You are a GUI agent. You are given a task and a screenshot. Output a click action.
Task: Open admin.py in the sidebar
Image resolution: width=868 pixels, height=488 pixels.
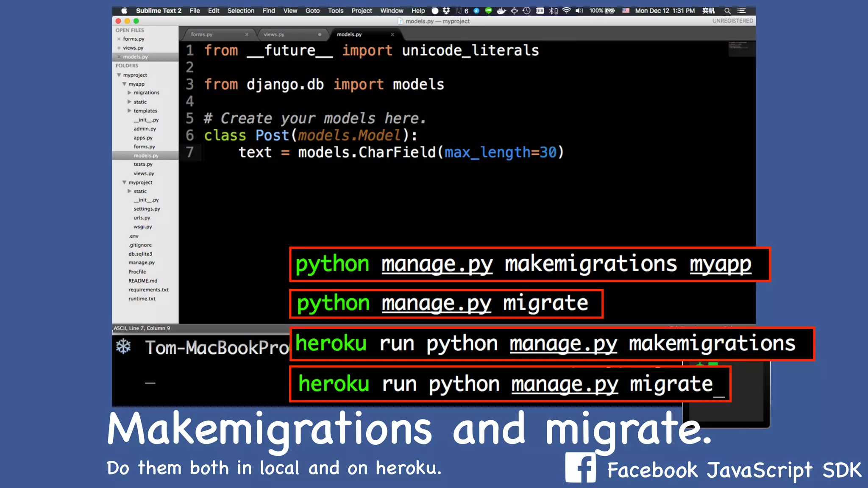[145, 129]
